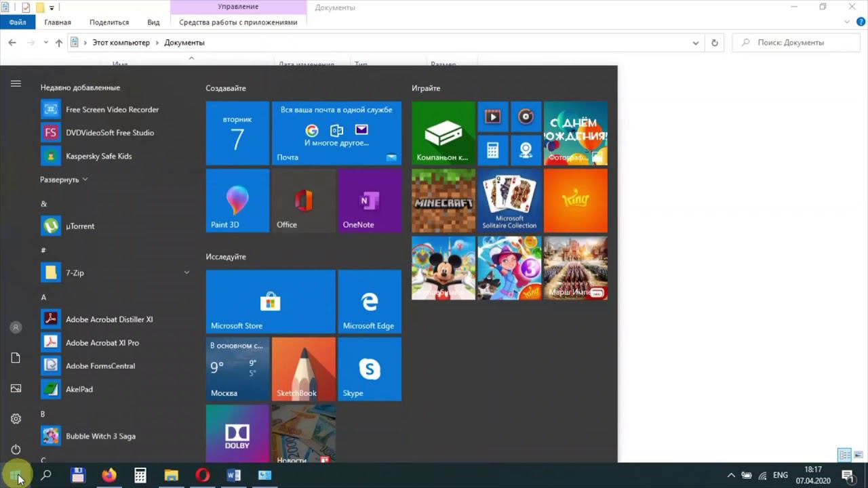Open Средства работы с приложениями tab
The height and width of the screenshot is (488, 868).
pyautogui.click(x=238, y=22)
